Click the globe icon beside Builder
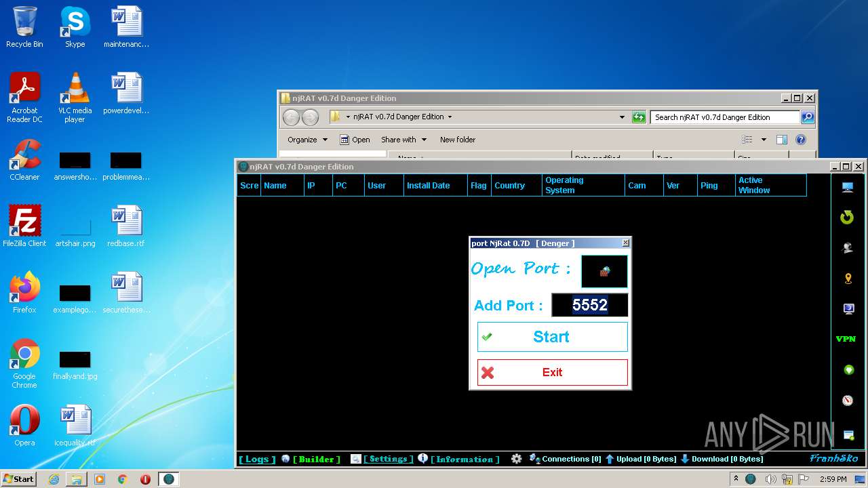Image resolution: width=868 pixels, height=488 pixels. tap(285, 459)
